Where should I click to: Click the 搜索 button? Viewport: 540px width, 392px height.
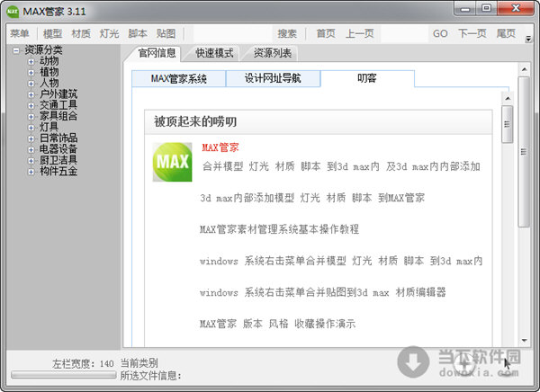click(287, 34)
